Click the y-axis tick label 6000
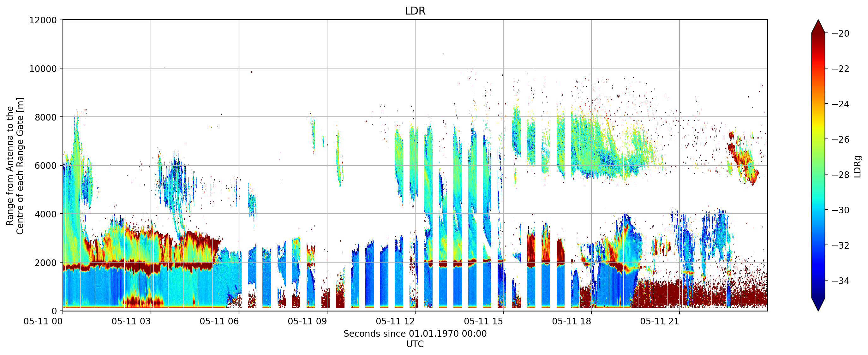Screen dimensions: 868x355 45,166
